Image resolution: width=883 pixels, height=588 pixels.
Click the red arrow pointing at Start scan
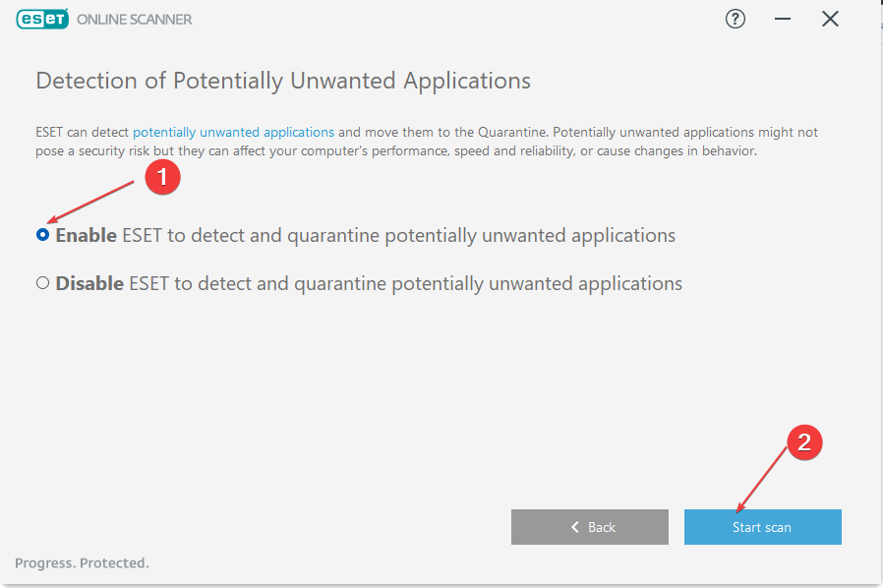[761, 480]
